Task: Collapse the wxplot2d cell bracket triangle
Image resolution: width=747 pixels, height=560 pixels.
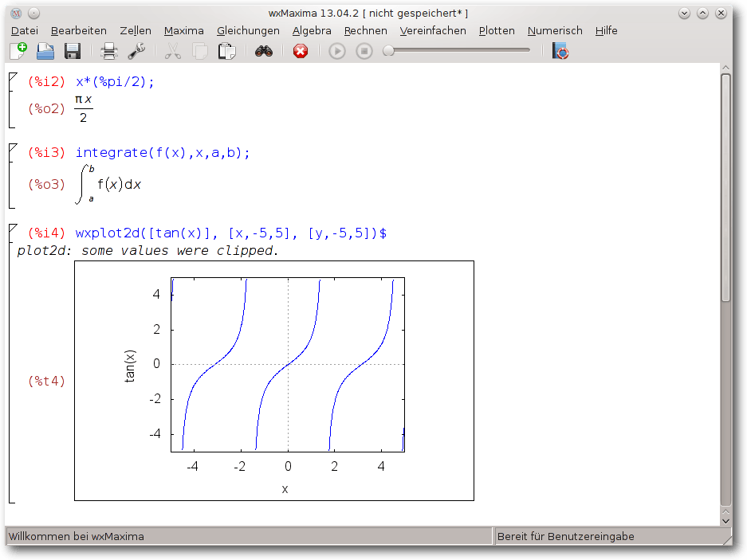Action: coord(13,228)
